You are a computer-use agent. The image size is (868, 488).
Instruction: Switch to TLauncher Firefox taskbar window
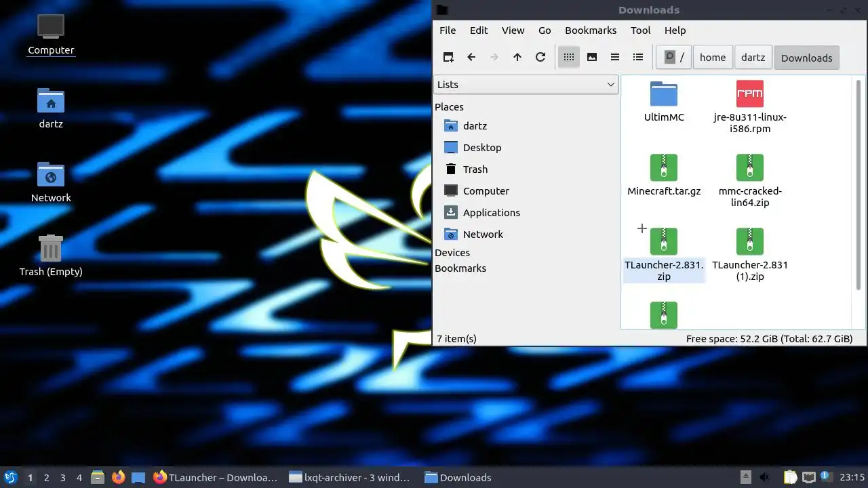pyautogui.click(x=216, y=477)
